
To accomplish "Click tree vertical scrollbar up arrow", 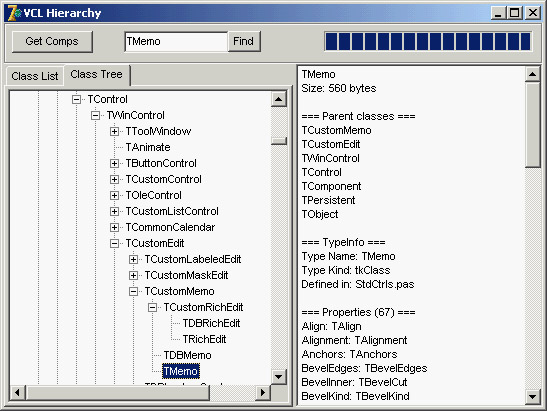I will point(279,99).
